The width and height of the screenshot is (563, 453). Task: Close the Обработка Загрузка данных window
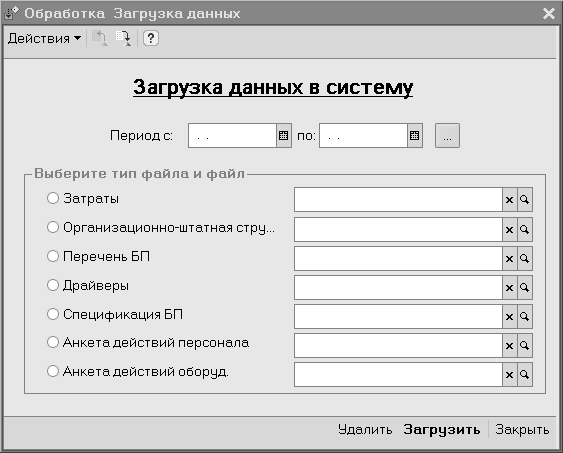tap(549, 14)
